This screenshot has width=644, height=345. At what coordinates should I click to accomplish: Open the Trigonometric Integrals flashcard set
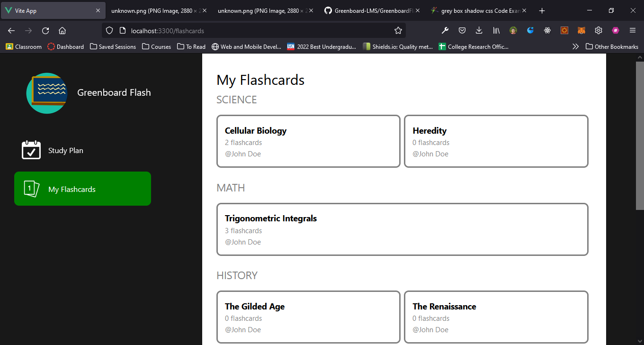pyautogui.click(x=402, y=229)
